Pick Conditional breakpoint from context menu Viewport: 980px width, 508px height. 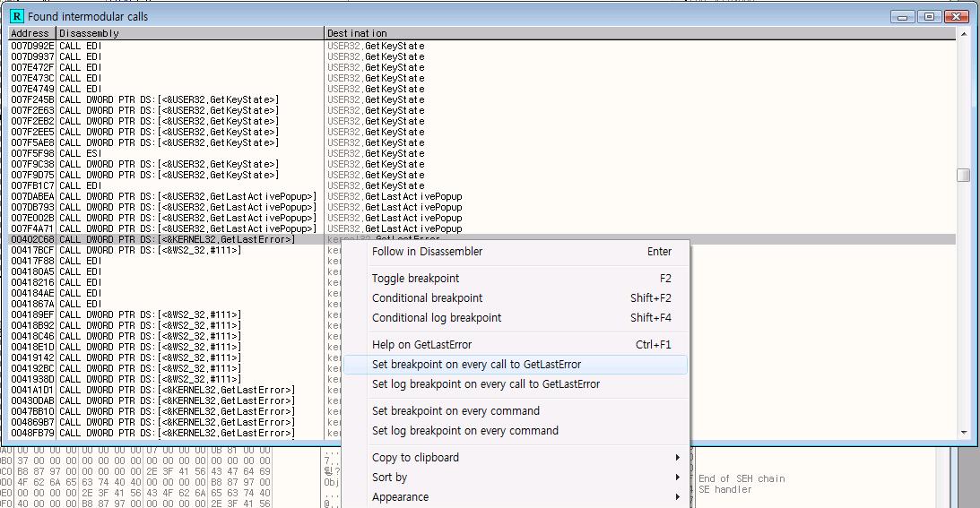(516, 298)
